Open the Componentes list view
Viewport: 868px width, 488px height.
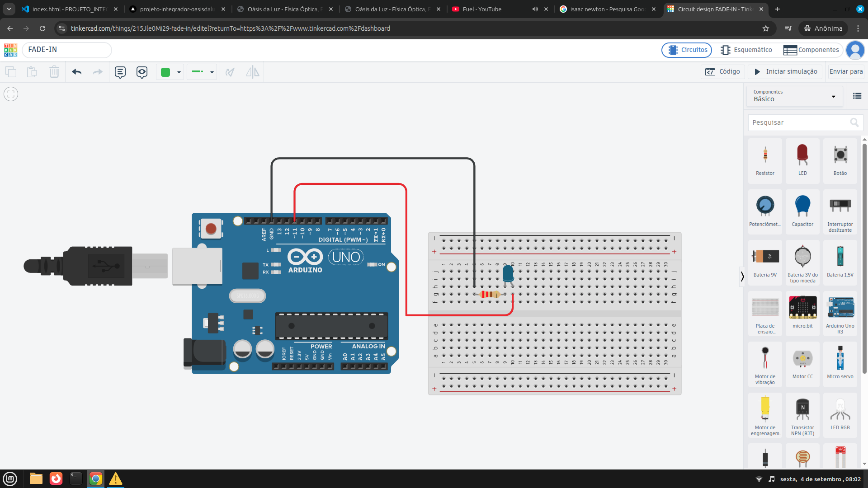(x=811, y=50)
